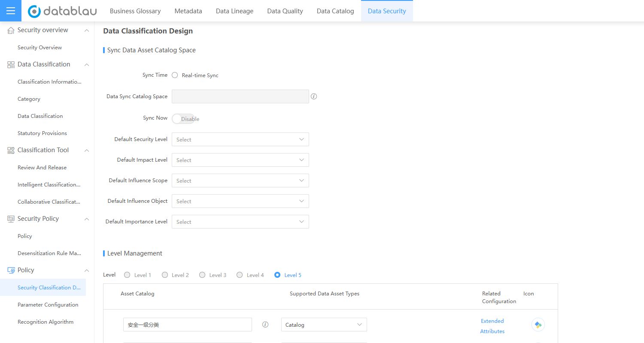Open the Default Importance Level dropdown
Viewport: 644px width, 343px height.
point(240,222)
